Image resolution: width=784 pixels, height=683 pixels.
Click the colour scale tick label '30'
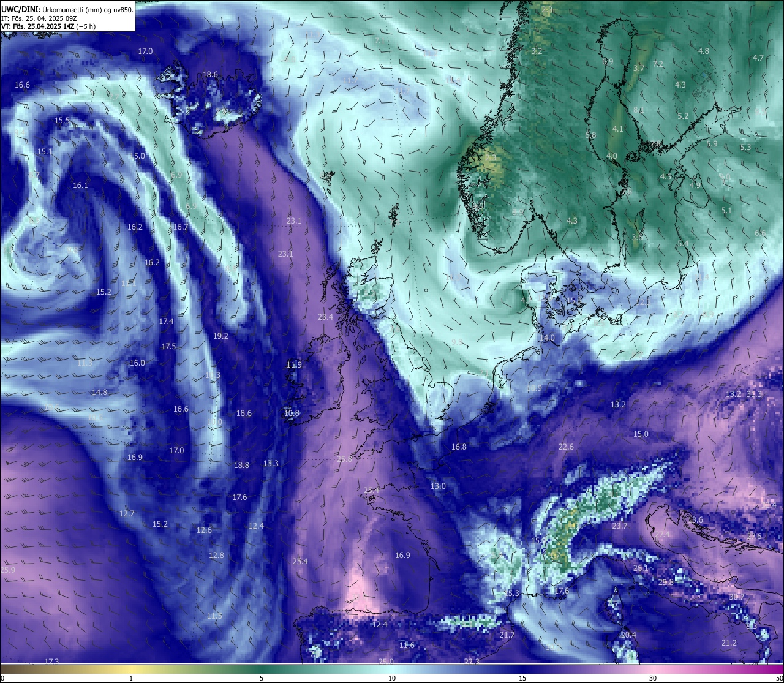(653, 678)
